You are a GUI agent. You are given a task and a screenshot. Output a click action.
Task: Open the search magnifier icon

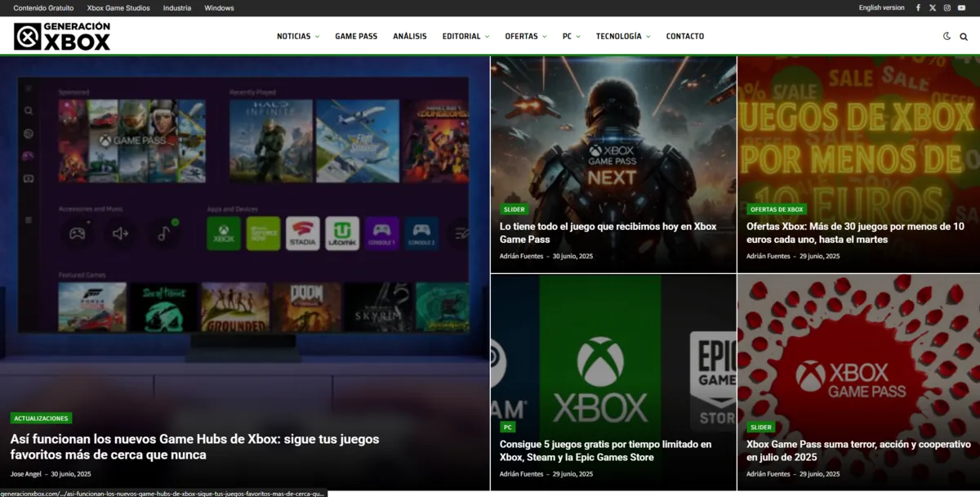tap(964, 36)
